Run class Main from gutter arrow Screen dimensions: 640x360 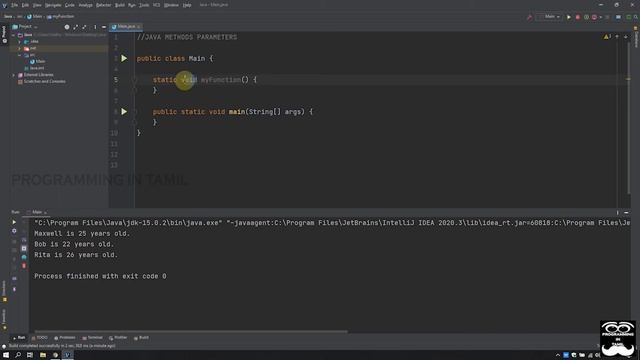point(124,58)
